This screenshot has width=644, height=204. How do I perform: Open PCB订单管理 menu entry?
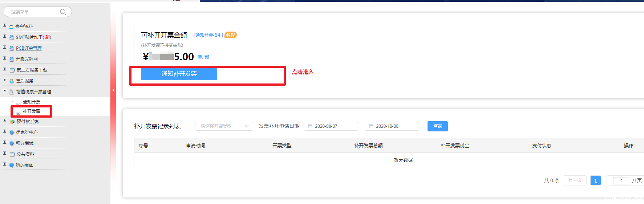29,48
